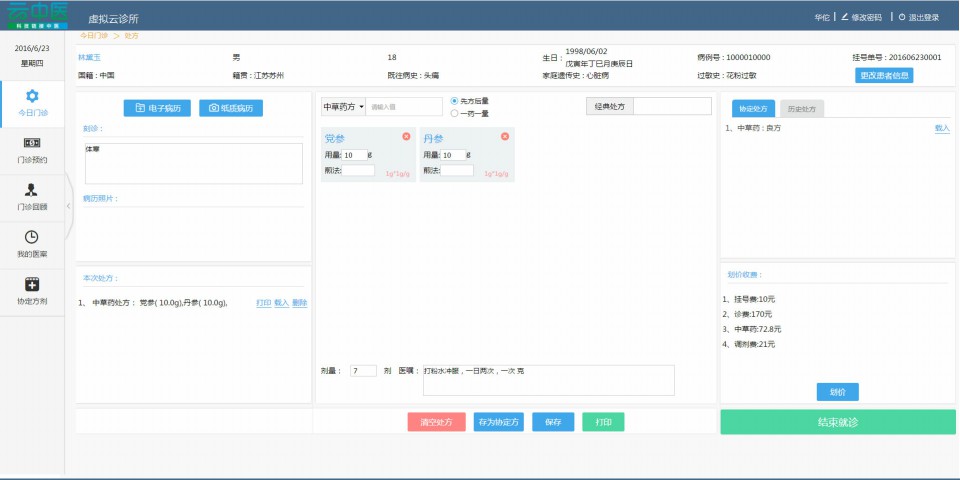Open 门诊预约 sidebar icon
Screen dimensions: 960x480
(32, 143)
